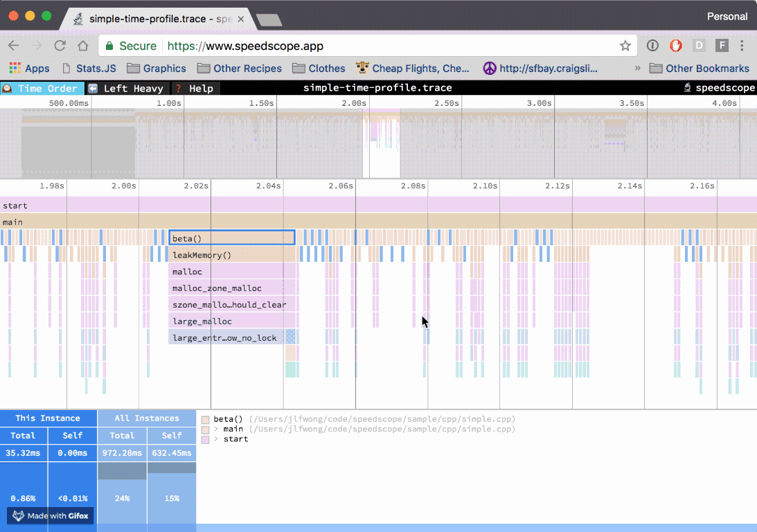Expand hidden bookmarks with the chevron

pos(637,69)
